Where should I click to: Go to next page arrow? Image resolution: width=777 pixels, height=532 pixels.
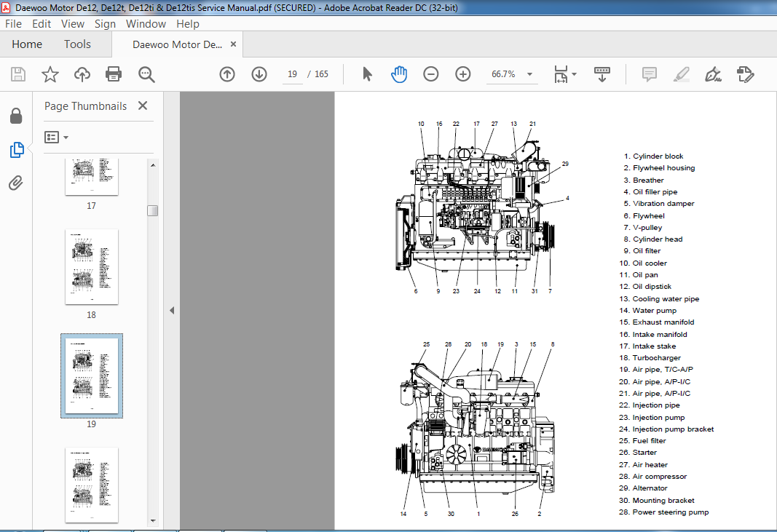(259, 74)
